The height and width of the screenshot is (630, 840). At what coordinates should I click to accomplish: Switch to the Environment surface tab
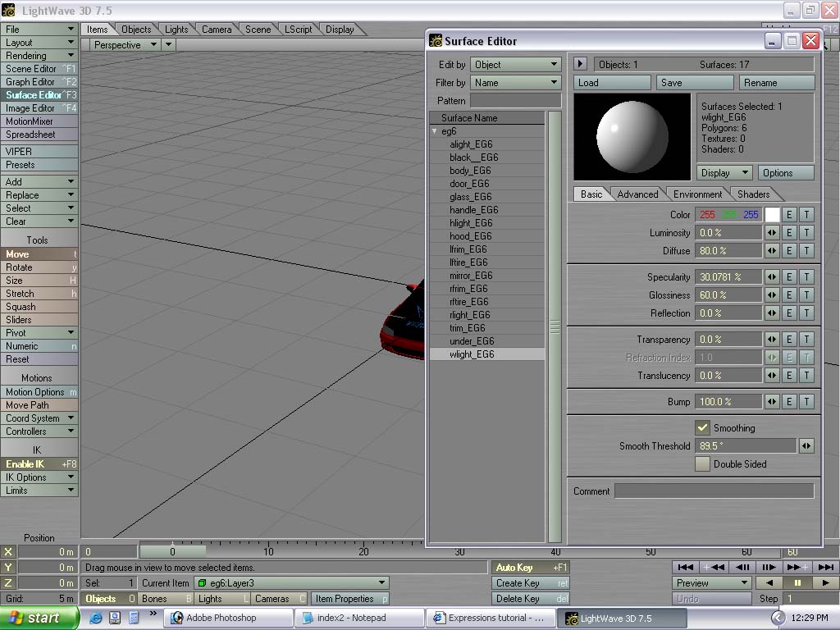(697, 194)
